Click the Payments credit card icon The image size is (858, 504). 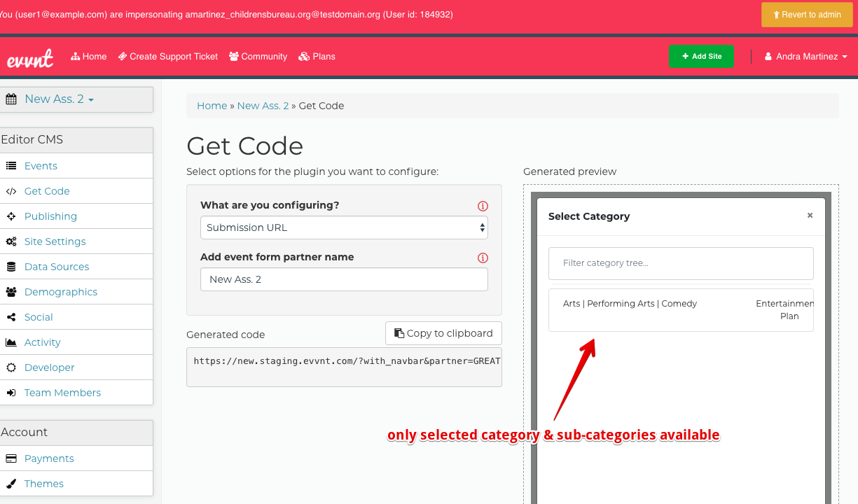point(11,458)
